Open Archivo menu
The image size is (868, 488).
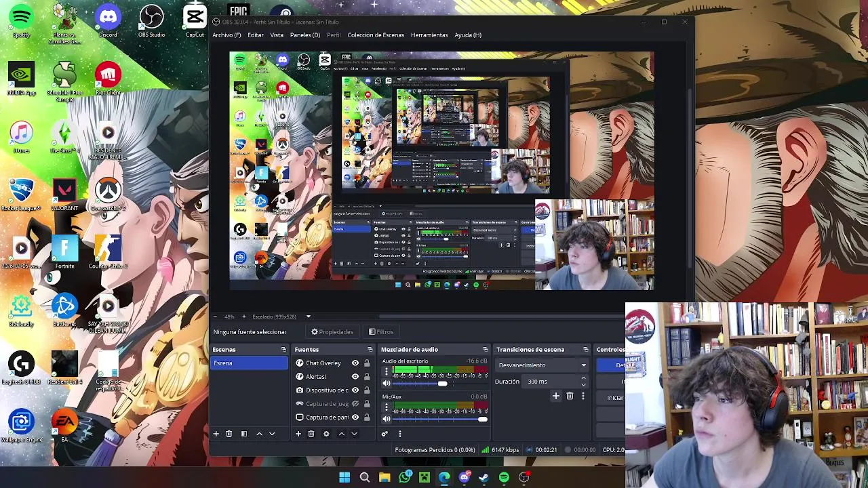click(x=226, y=35)
